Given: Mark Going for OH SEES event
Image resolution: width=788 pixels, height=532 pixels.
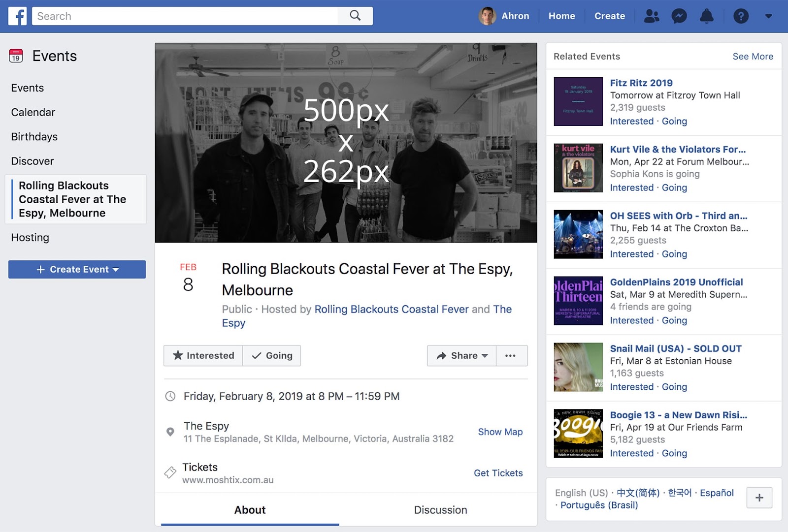Looking at the screenshot, I should click(x=674, y=254).
